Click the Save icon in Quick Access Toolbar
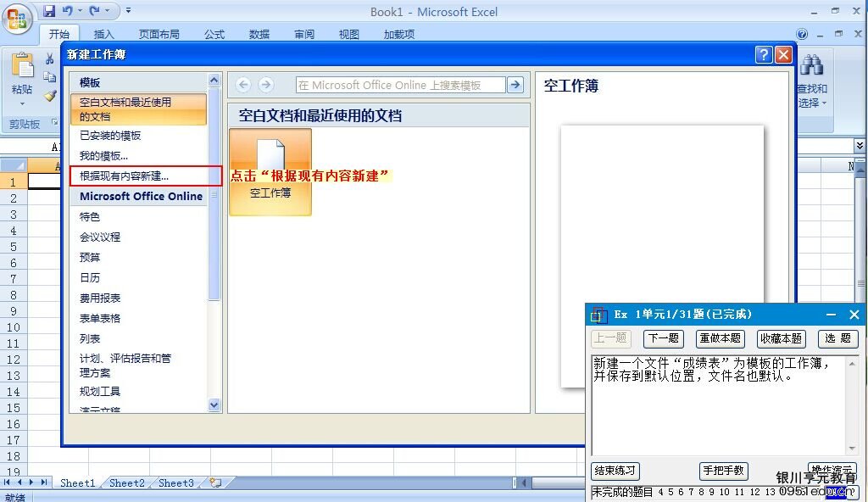 pos(49,11)
